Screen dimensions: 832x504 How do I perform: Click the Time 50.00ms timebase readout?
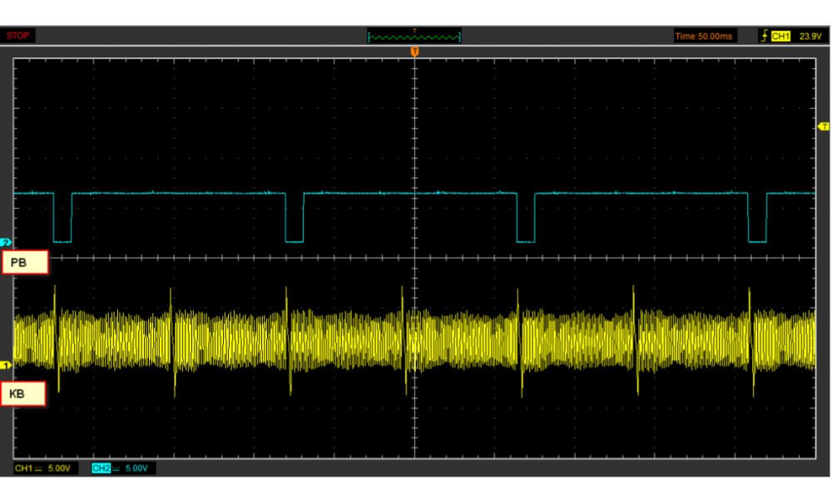(704, 37)
